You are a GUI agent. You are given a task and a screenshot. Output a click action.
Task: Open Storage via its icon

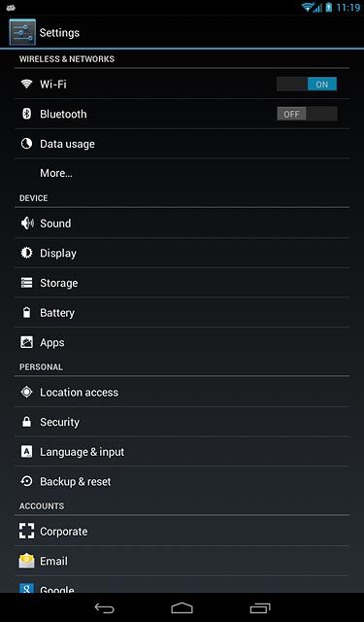(x=26, y=283)
